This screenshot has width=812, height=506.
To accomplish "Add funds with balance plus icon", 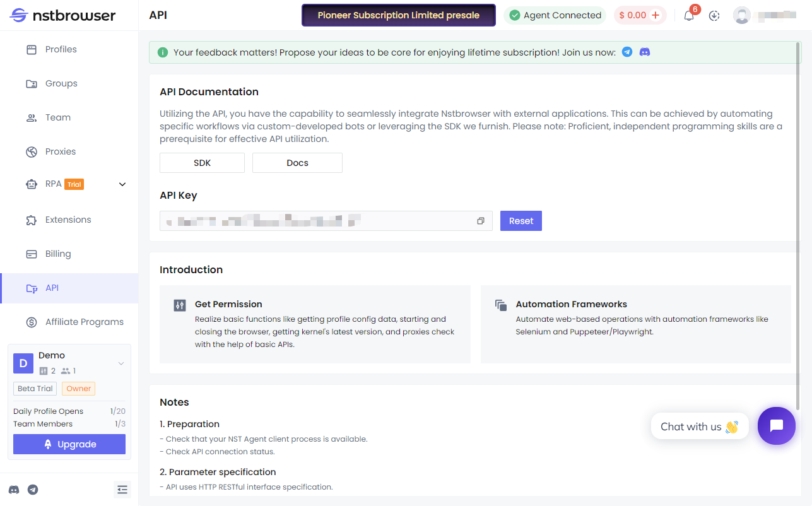I will 656,15.
